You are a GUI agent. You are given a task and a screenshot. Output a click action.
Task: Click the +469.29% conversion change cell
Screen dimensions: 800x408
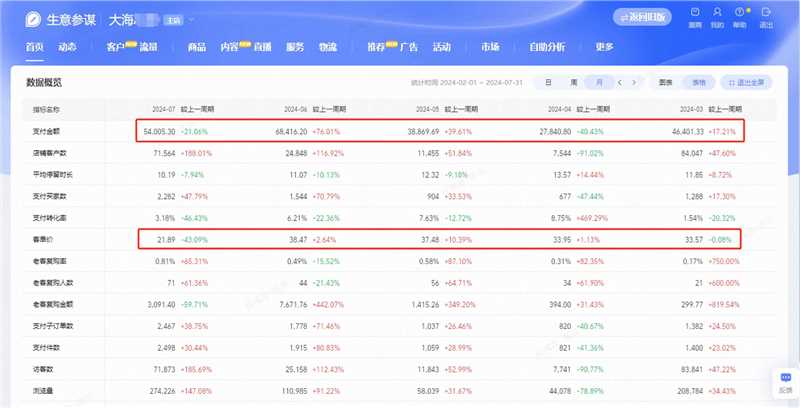[592, 218]
